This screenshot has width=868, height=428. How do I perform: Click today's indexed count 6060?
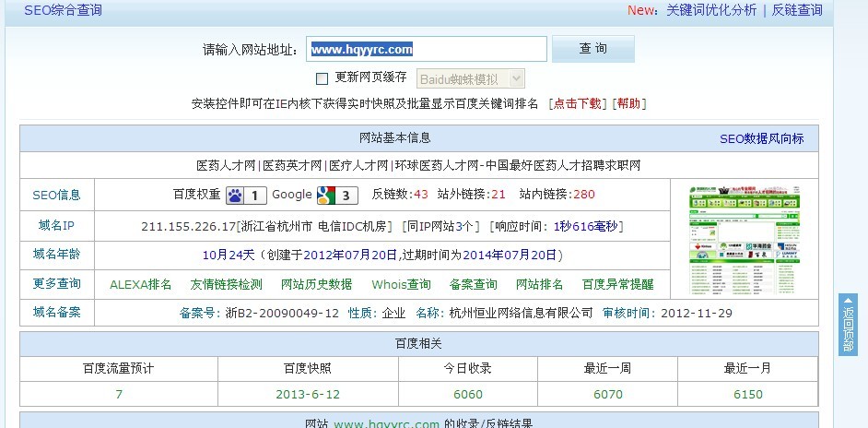(468, 394)
